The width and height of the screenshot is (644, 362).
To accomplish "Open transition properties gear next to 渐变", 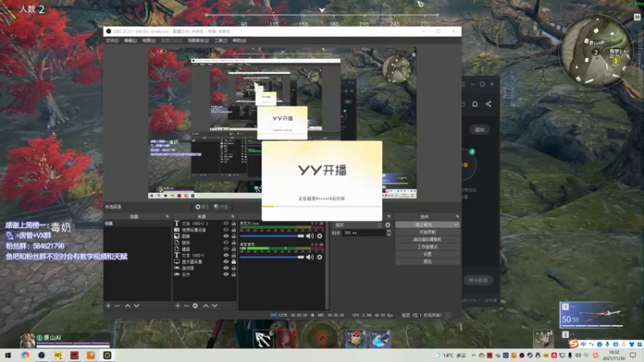I will [x=388, y=225].
